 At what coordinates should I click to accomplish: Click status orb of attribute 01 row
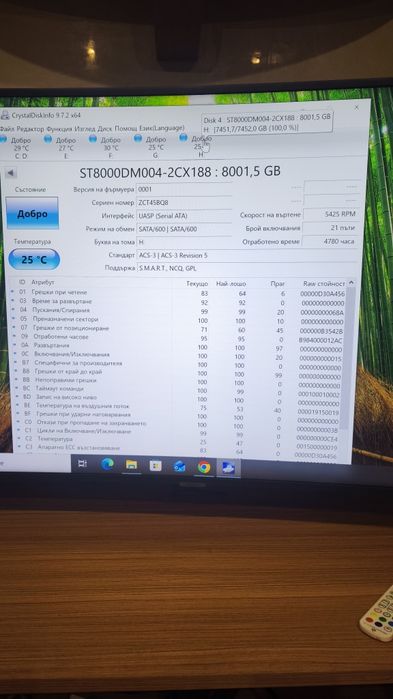pos(12,292)
